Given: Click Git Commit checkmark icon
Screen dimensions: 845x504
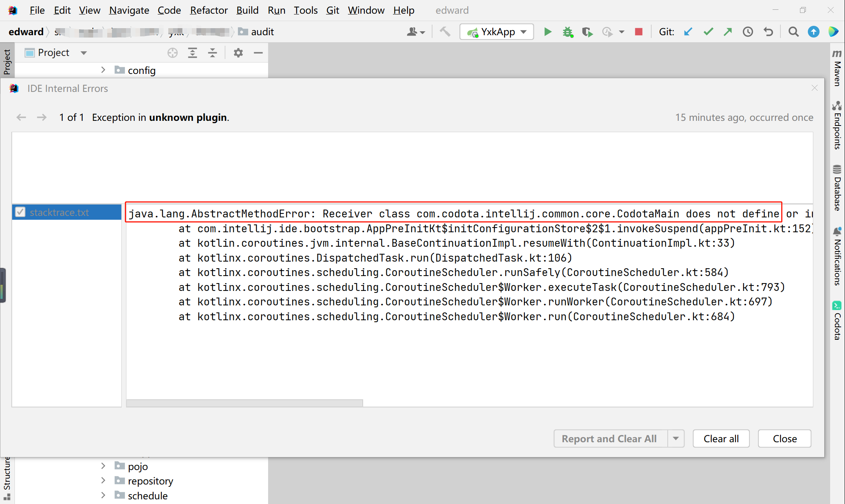Looking at the screenshot, I should [x=708, y=32].
